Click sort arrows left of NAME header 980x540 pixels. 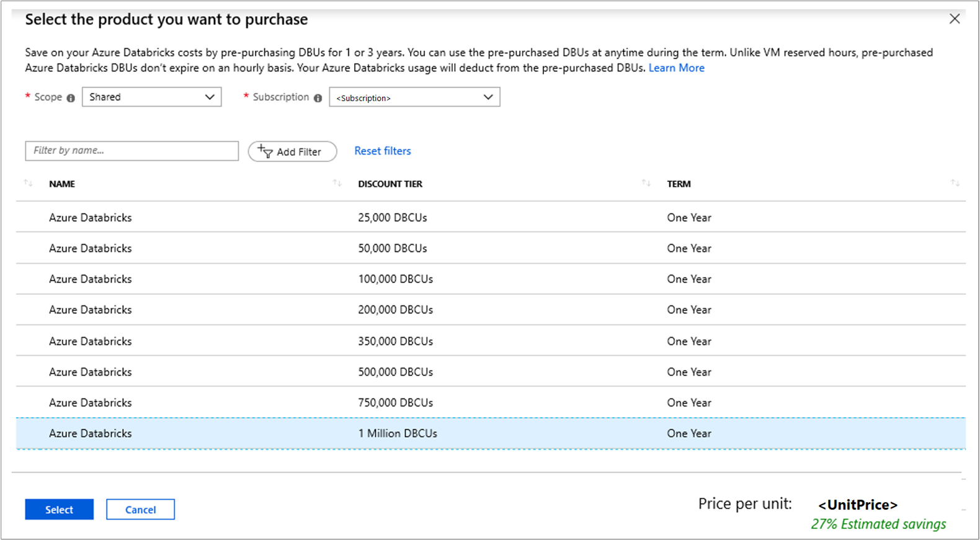[28, 183]
